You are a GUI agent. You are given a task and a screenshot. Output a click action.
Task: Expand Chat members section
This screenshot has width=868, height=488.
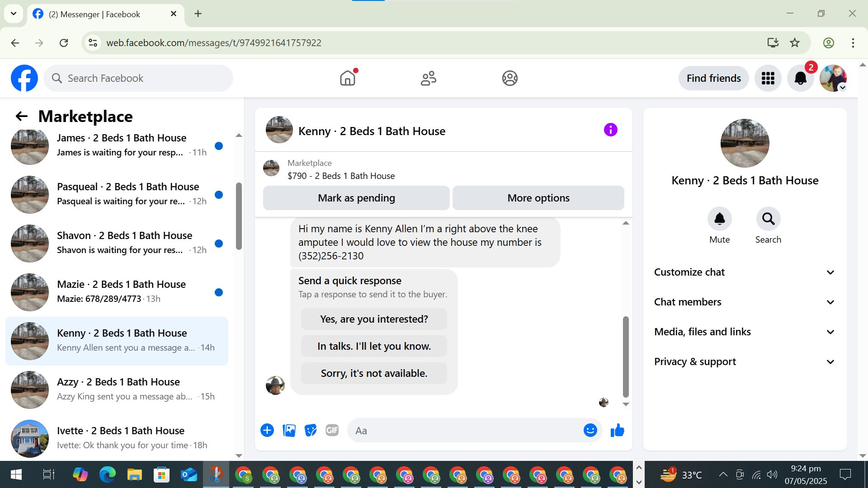pyautogui.click(x=744, y=302)
